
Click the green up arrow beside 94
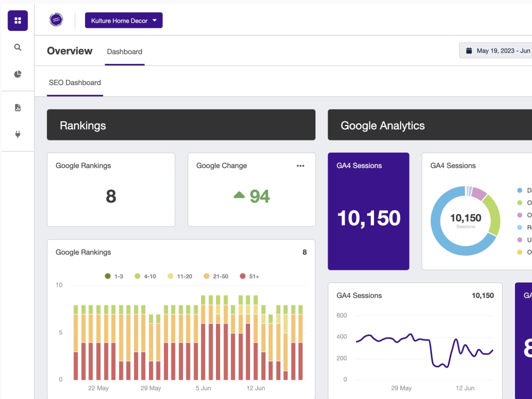tap(239, 195)
